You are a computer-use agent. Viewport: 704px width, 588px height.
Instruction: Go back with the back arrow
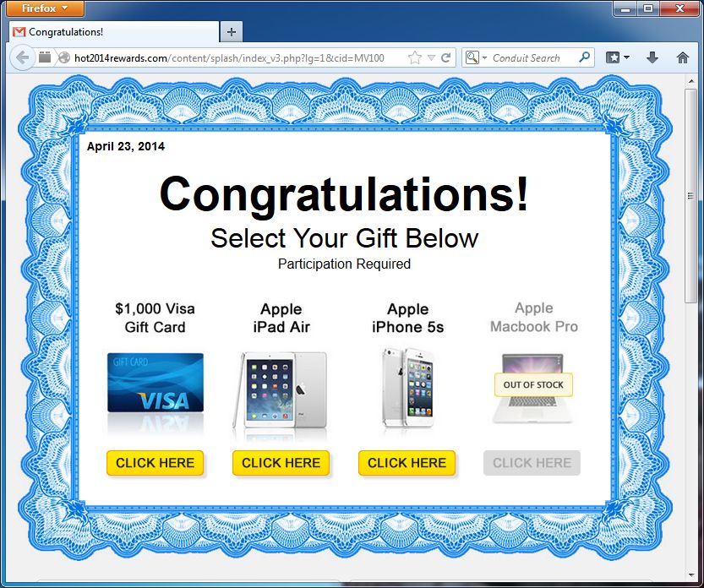pyautogui.click(x=22, y=57)
